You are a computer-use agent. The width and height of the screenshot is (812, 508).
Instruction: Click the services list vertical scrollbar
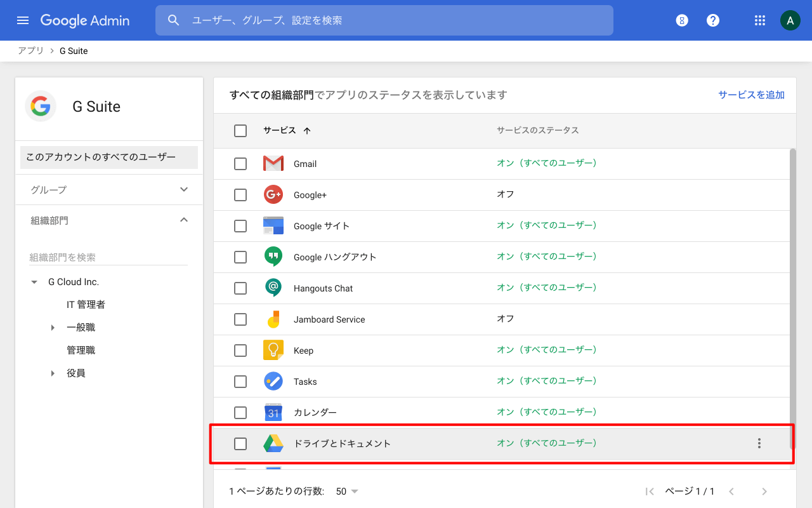coord(792,298)
